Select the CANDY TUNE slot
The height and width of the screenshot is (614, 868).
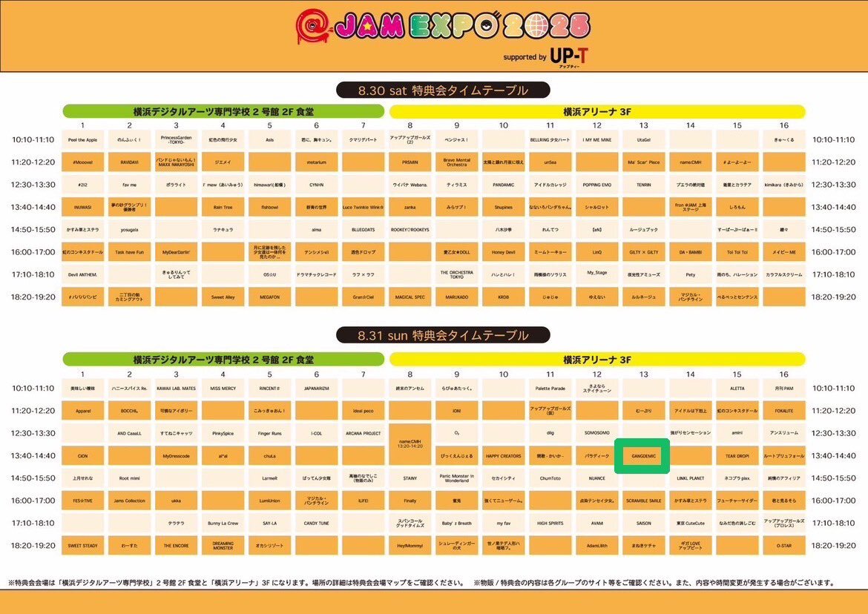317,523
